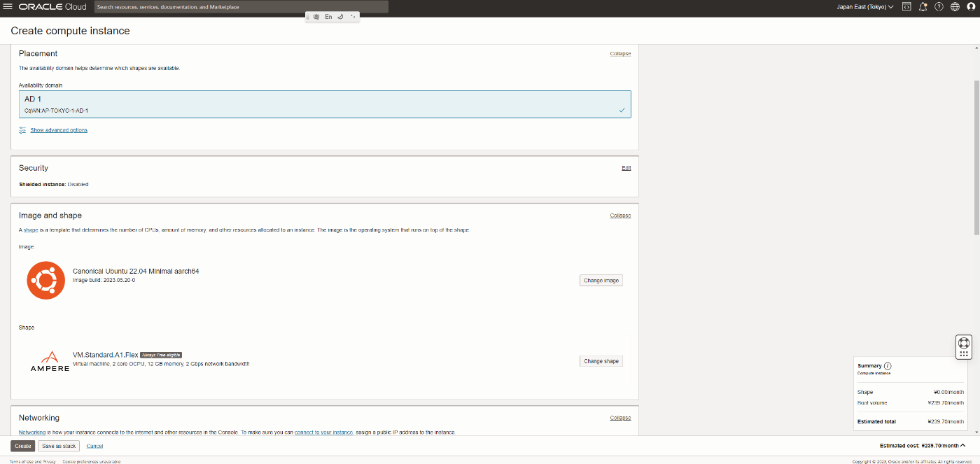Click the Oracle Cloud logo

pos(52,6)
